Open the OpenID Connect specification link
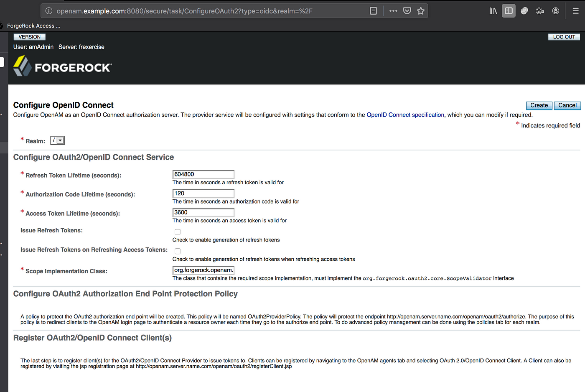585x392 pixels. (x=405, y=115)
